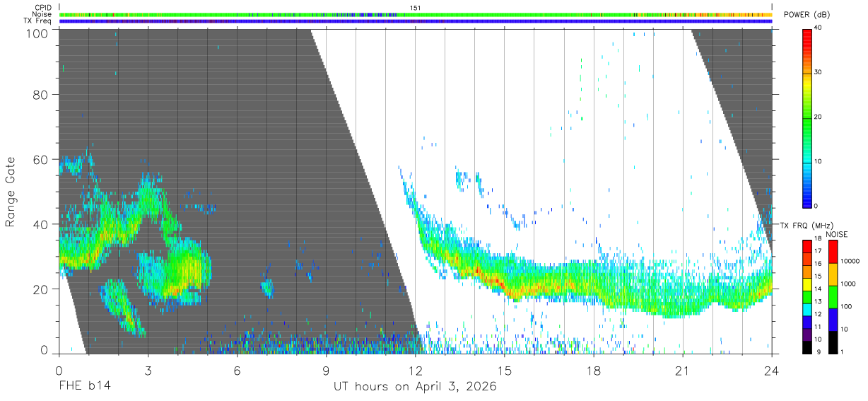
Task: Click the Noise row label
Action: (x=42, y=14)
